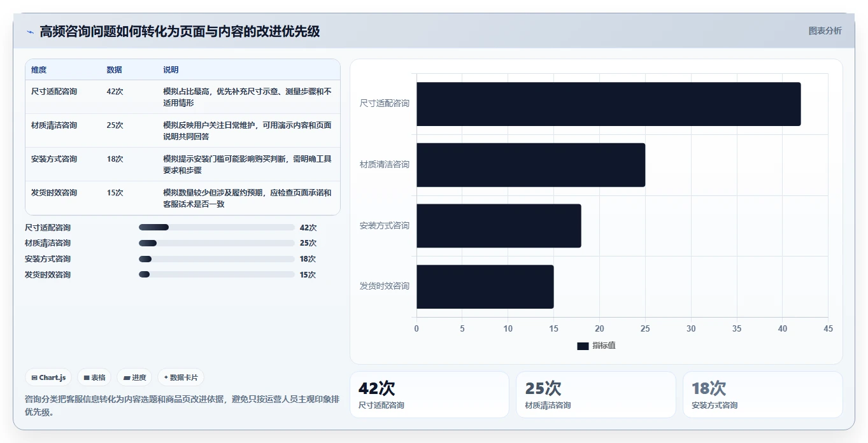
Task: Click the 尺寸适配咨询 progress bar
Action: coord(217,227)
